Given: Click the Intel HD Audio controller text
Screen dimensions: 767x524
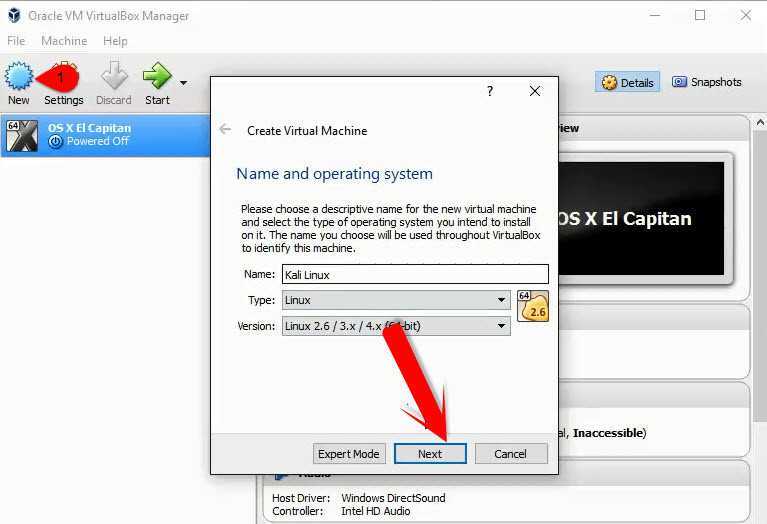Looking at the screenshot, I should pyautogui.click(x=376, y=511).
